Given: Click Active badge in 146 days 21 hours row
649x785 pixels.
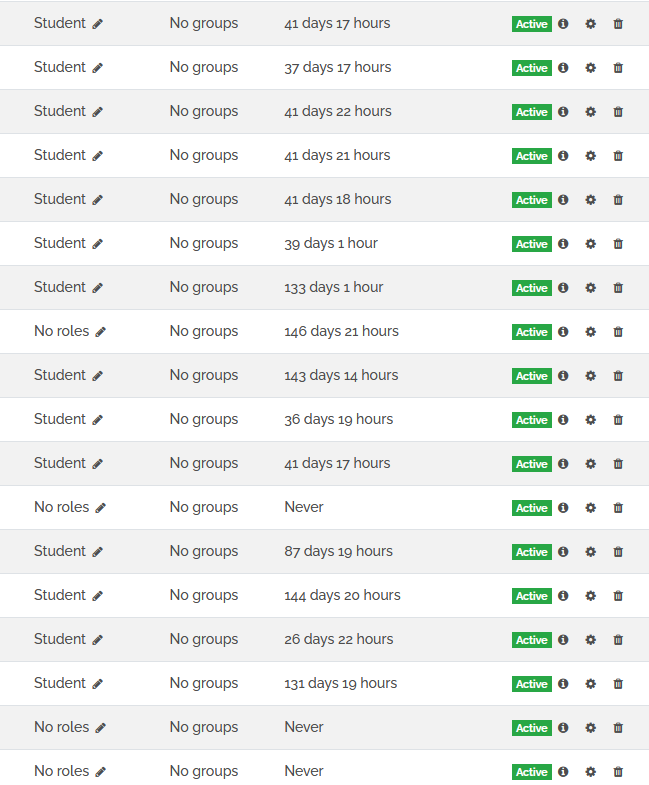Looking at the screenshot, I should coord(532,332).
